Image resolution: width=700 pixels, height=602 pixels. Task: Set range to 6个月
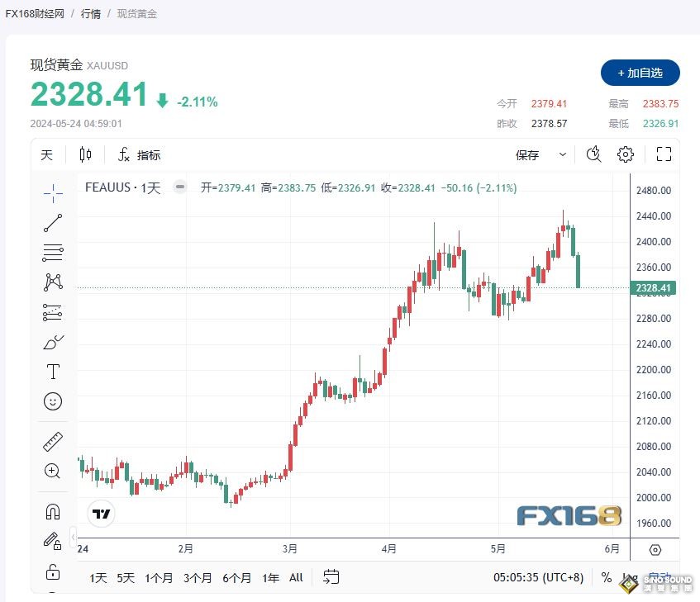tap(236, 578)
